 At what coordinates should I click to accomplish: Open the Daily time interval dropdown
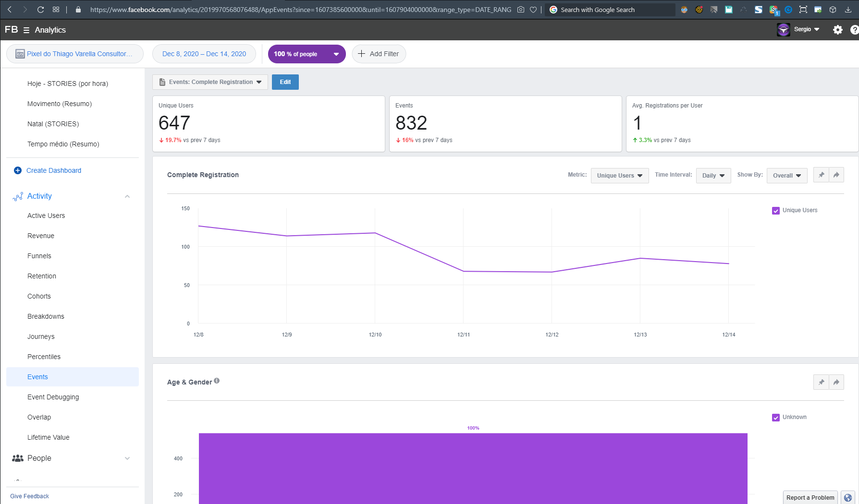click(x=713, y=175)
